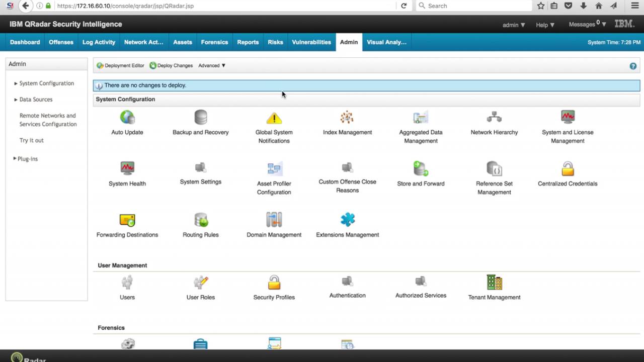The height and width of the screenshot is (362, 644).
Task: Open Asset Profiler Configuration
Action: 274,179
